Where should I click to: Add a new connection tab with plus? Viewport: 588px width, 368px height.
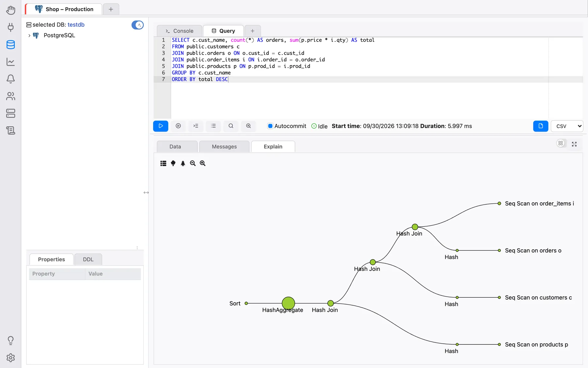click(x=111, y=9)
